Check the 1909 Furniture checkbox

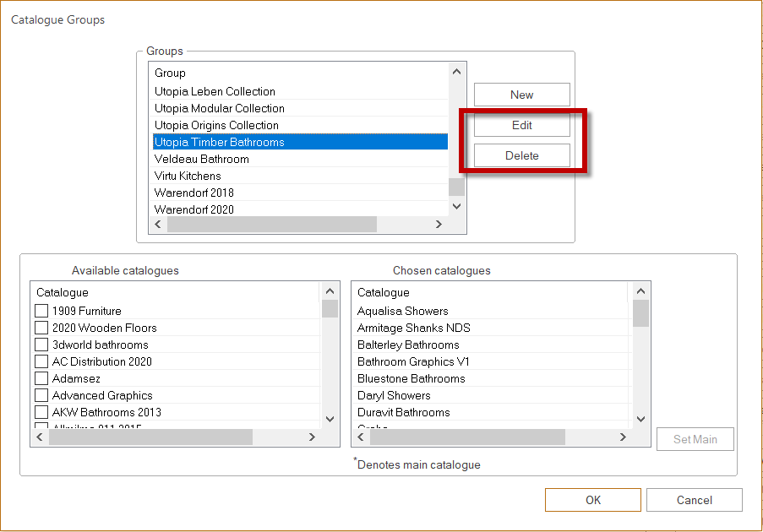pyautogui.click(x=41, y=311)
